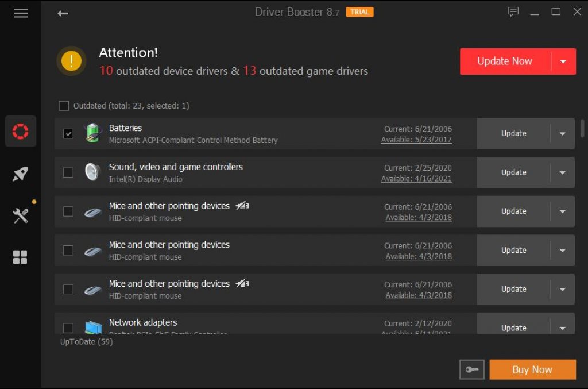Check the Sound, video and game controllers checkbox
This screenshot has height=389, width=588.
[68, 172]
